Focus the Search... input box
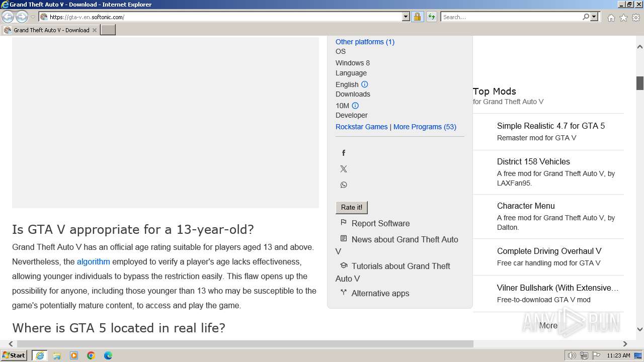This screenshot has width=644, height=362. pos(511,17)
